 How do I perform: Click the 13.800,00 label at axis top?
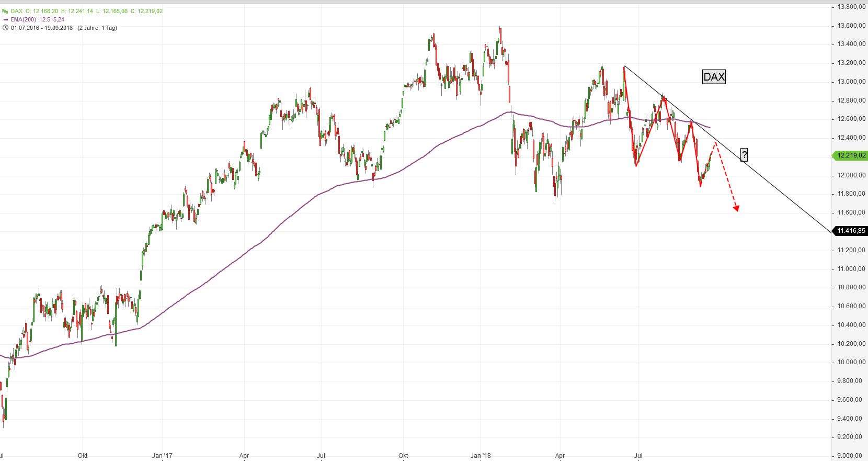[x=851, y=7]
